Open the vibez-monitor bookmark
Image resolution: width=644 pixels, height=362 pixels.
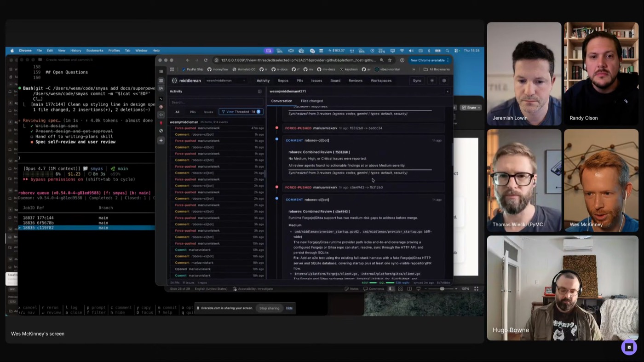pyautogui.click(x=387, y=69)
